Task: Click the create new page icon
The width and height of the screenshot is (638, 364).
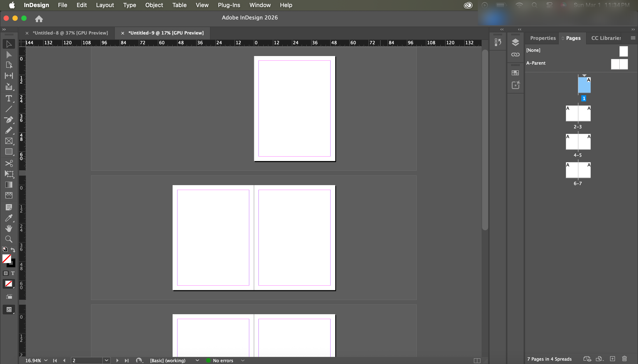Action: point(612,359)
